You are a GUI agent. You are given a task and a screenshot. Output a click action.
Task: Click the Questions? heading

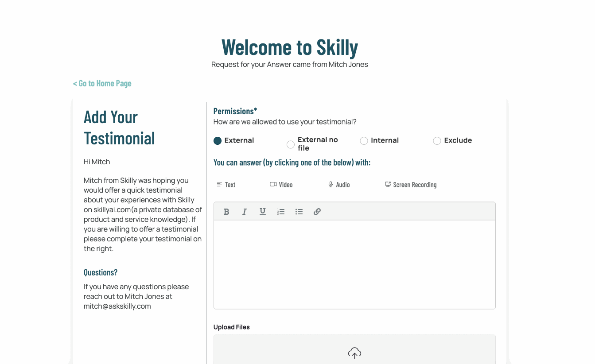[101, 272]
